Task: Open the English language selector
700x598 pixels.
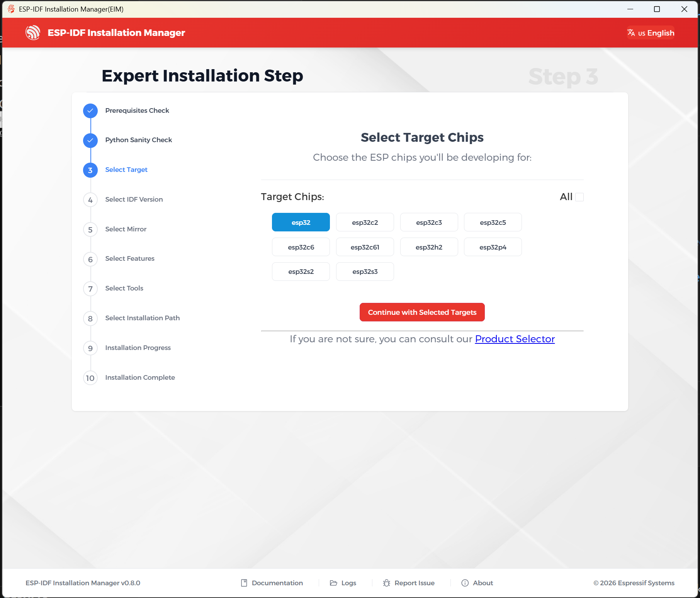Action: tap(651, 33)
